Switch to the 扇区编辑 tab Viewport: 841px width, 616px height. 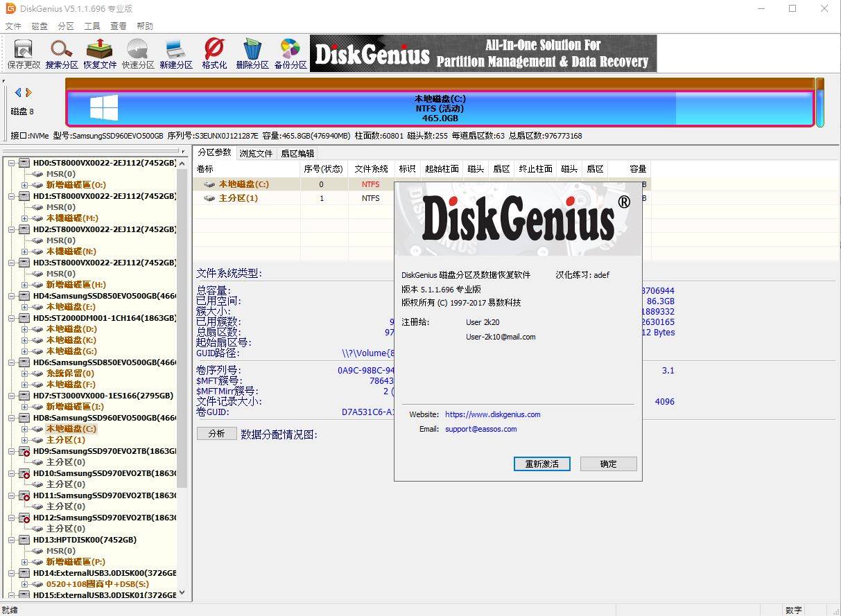(x=297, y=153)
